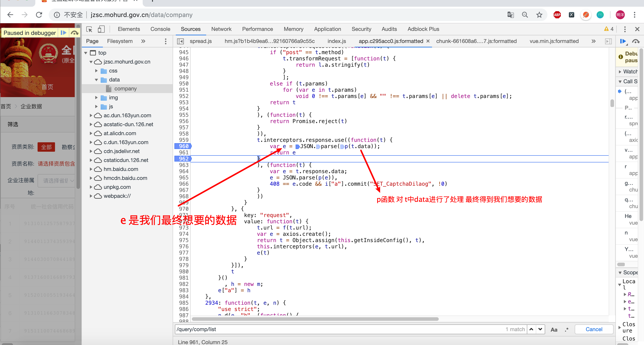Click the Sources panel tab
This screenshot has width=644, height=345.
pos(191,29)
